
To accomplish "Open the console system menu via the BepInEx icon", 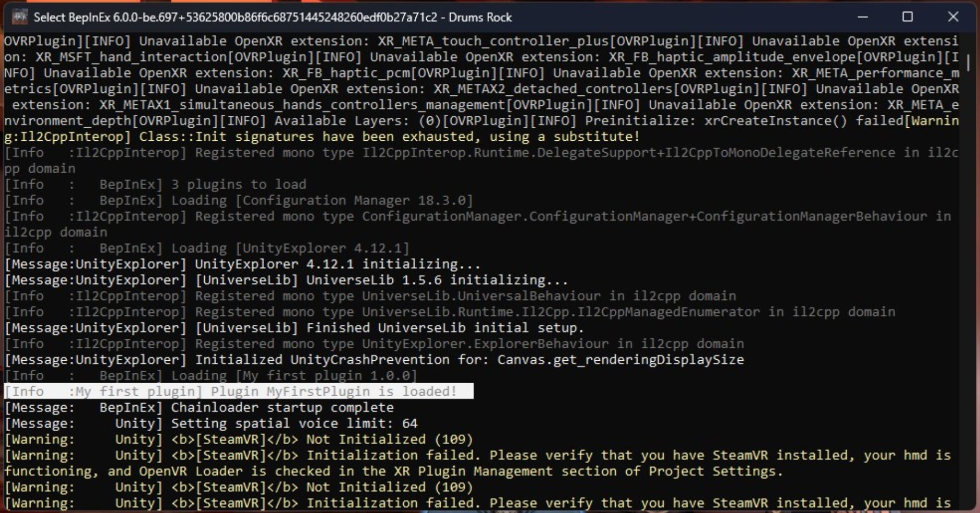I will tap(19, 17).
